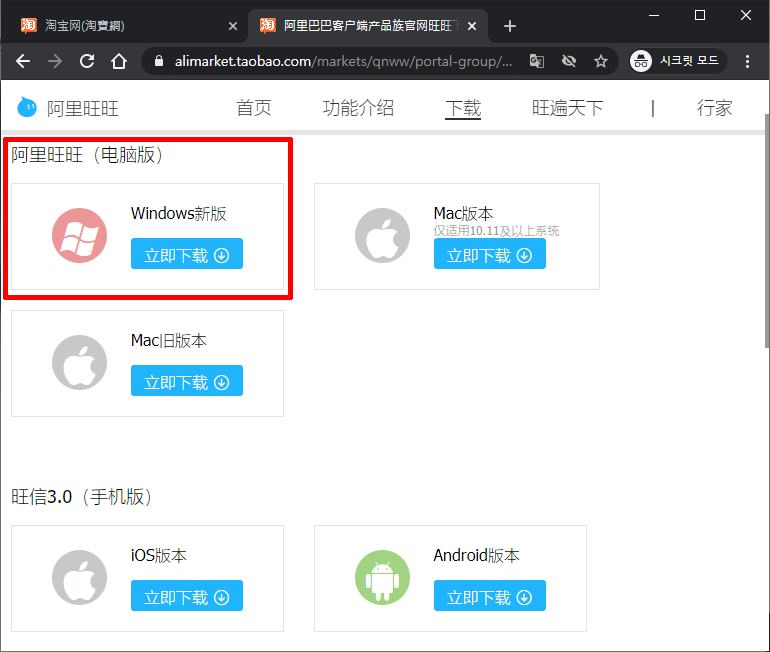Select the 阿里巴巴客户端产品族官网旺旺 tab
Screen dimensions: 770x652
(368, 26)
